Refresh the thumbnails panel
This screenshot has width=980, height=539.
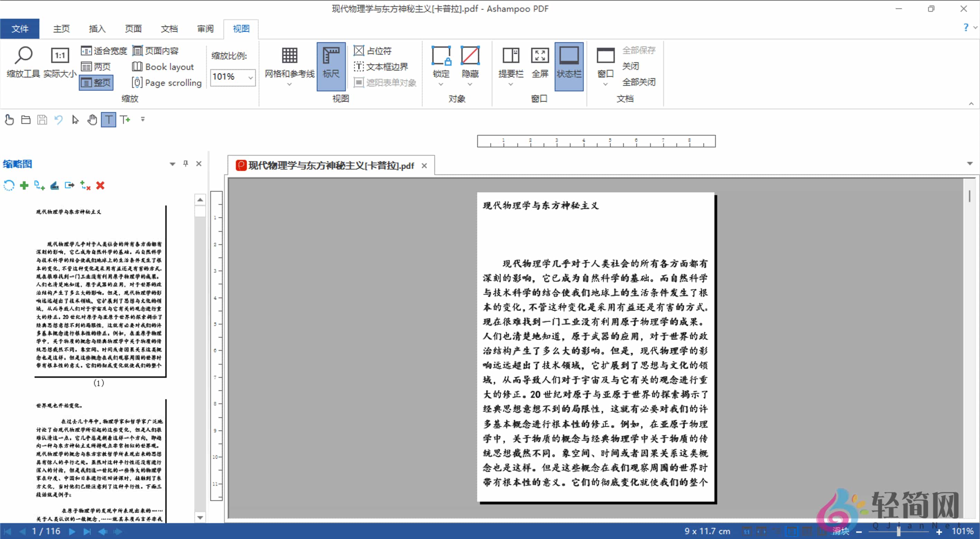pos(8,185)
